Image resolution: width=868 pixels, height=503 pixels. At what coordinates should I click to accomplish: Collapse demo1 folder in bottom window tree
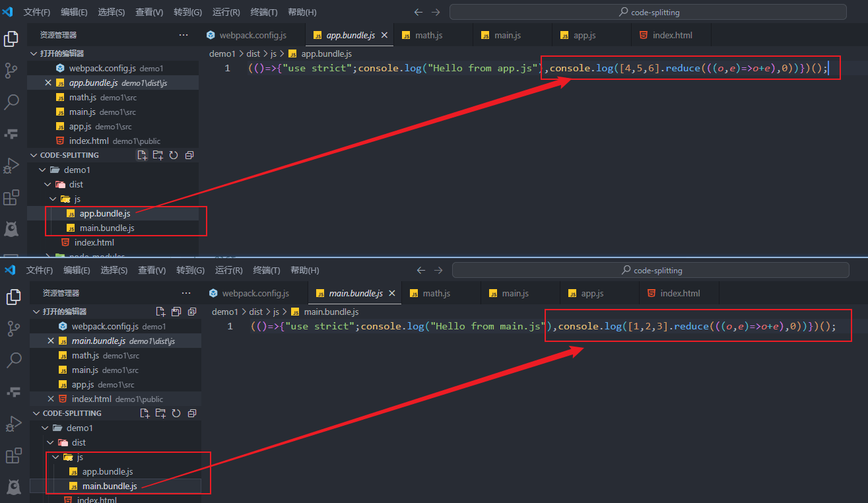pos(46,428)
